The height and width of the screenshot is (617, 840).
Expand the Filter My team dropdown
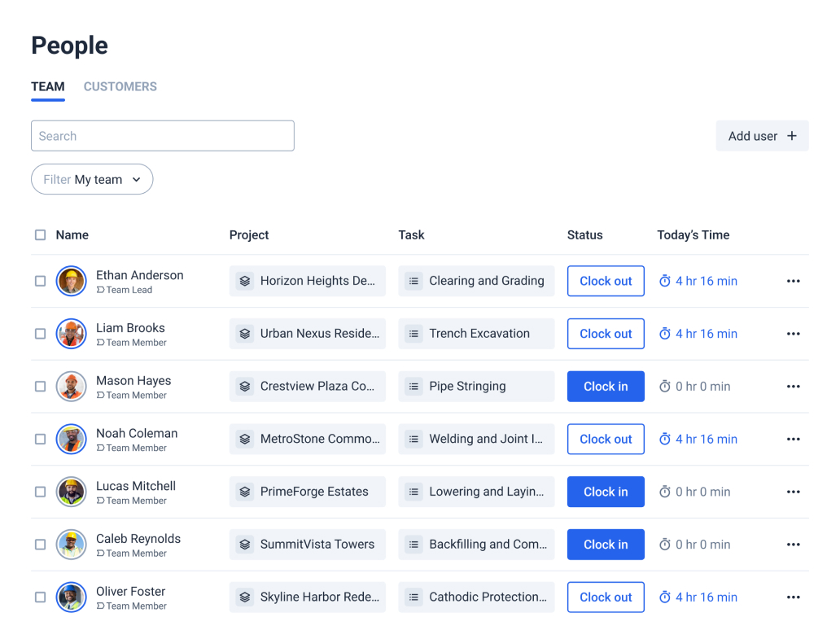[92, 180]
